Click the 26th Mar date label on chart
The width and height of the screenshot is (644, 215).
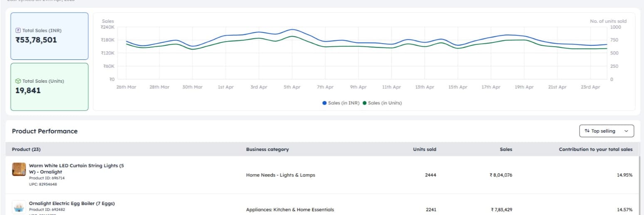126,87
